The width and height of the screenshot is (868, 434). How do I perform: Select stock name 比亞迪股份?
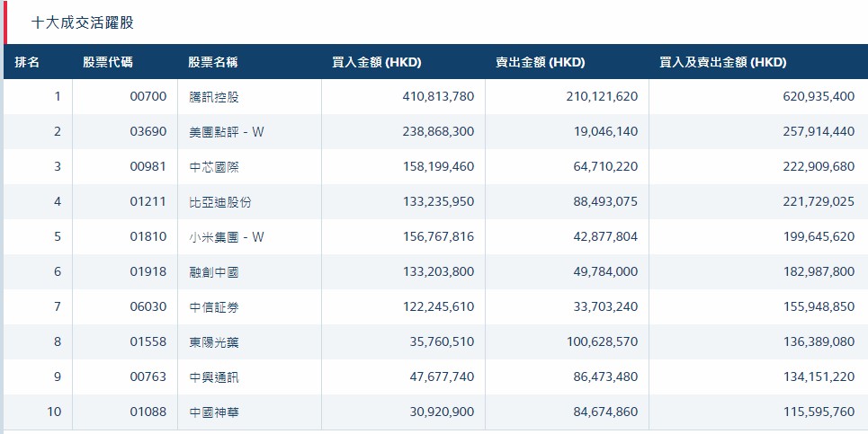point(219,202)
